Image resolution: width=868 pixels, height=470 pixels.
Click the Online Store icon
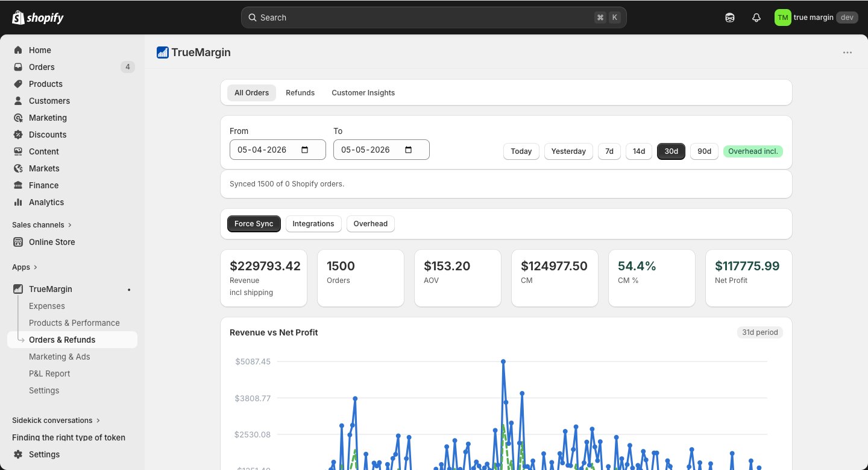pos(18,242)
